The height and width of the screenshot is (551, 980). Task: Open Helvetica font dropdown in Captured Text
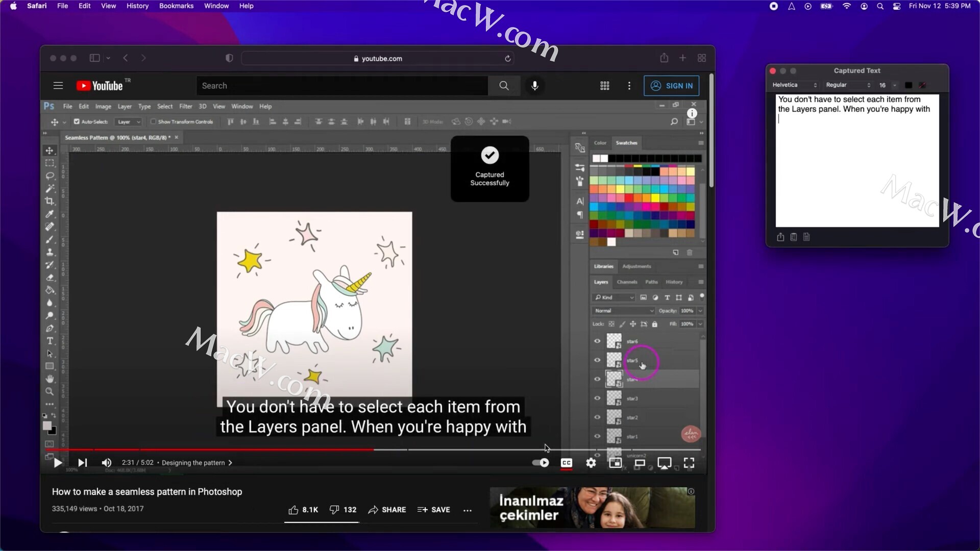(x=794, y=85)
